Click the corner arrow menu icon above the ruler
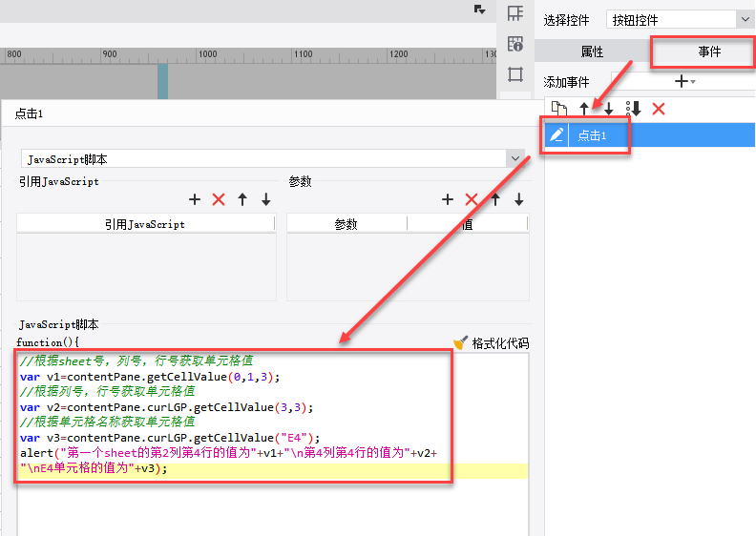This screenshot has height=536, width=756. pos(479,10)
